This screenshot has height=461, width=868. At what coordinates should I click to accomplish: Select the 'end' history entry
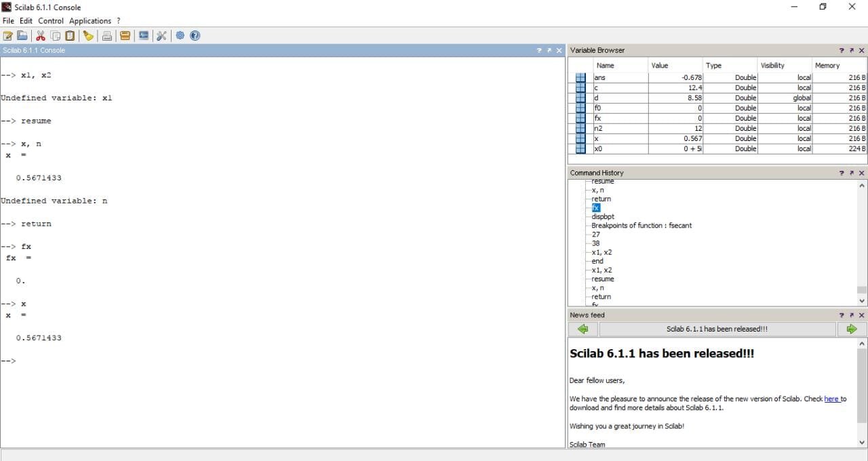(x=597, y=261)
